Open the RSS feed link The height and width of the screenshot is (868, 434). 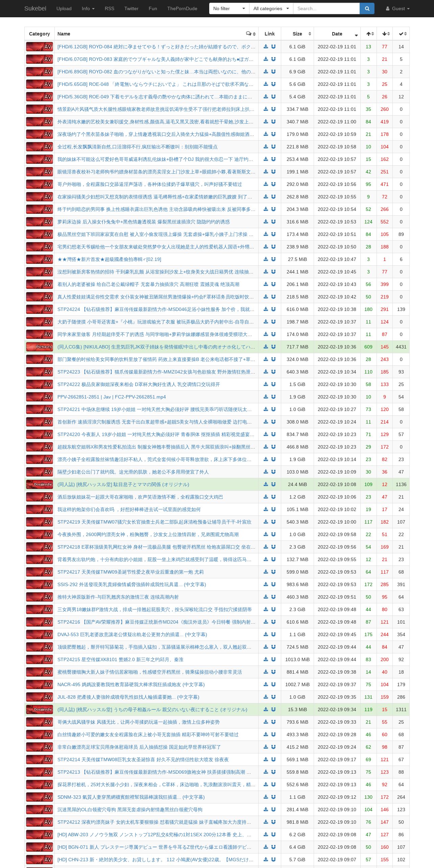click(110, 8)
